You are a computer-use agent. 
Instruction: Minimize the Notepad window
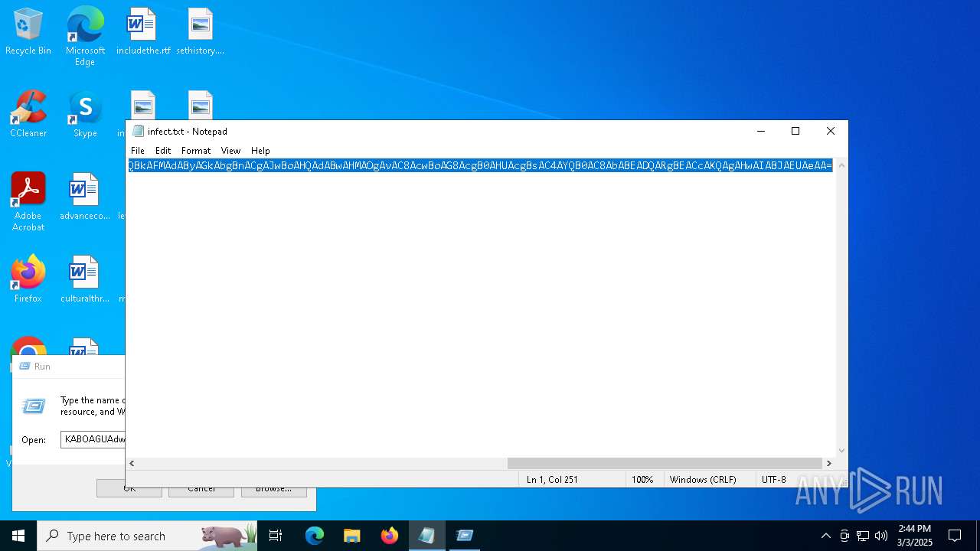point(761,132)
